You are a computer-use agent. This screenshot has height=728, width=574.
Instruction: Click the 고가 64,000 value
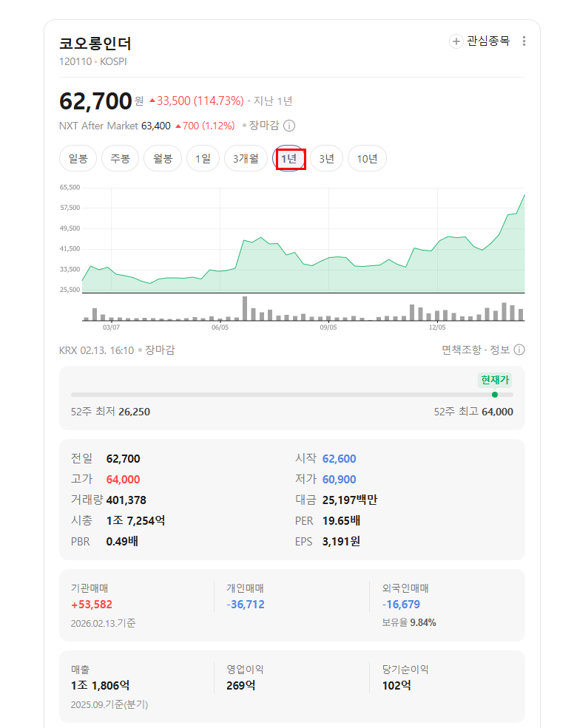pyautogui.click(x=124, y=480)
